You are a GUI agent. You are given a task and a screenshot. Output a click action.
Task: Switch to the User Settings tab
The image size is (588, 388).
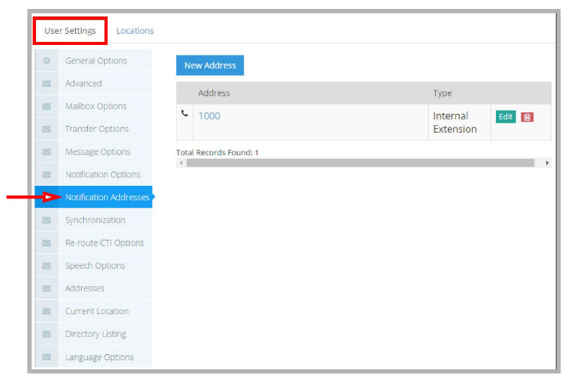tap(70, 31)
